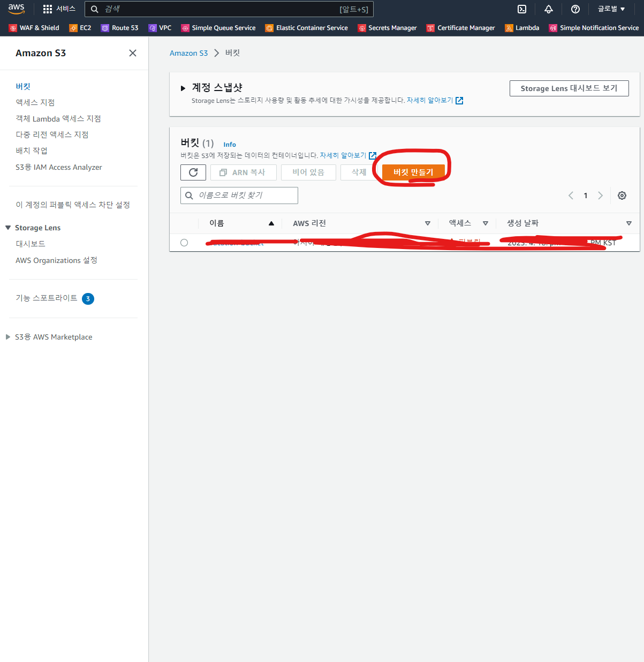Expand S3용 AWS Marketplace section

(8, 337)
